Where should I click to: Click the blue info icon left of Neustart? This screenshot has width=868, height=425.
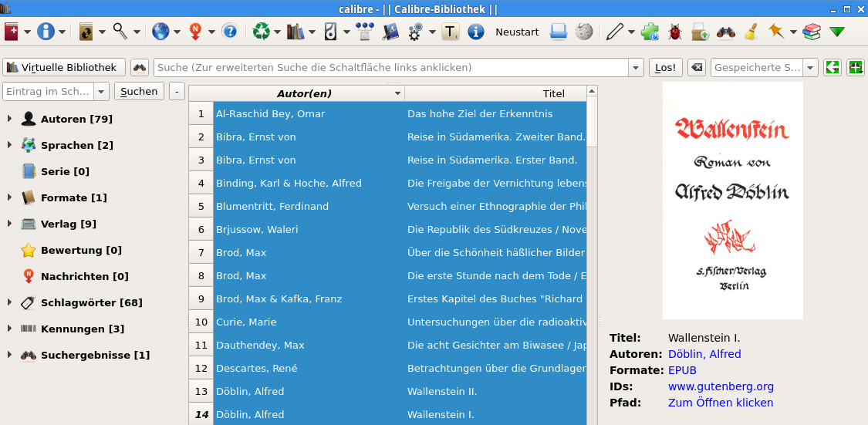pos(476,32)
